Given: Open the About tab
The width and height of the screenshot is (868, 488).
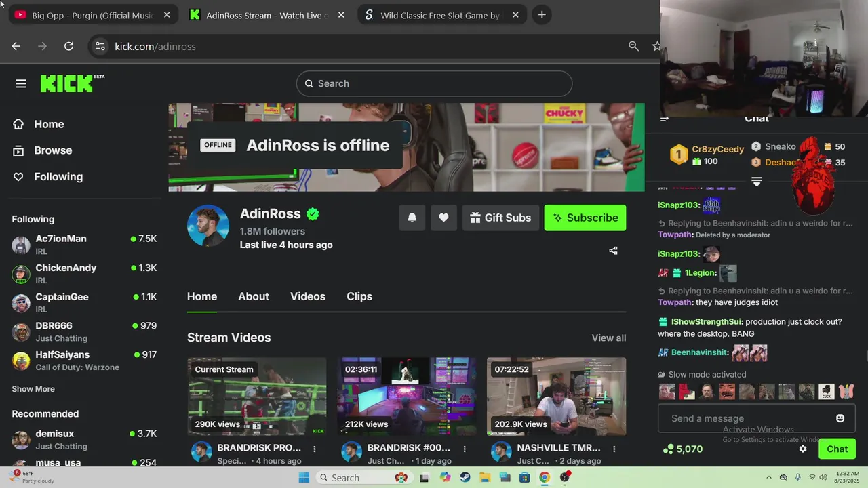Looking at the screenshot, I should pos(254,296).
